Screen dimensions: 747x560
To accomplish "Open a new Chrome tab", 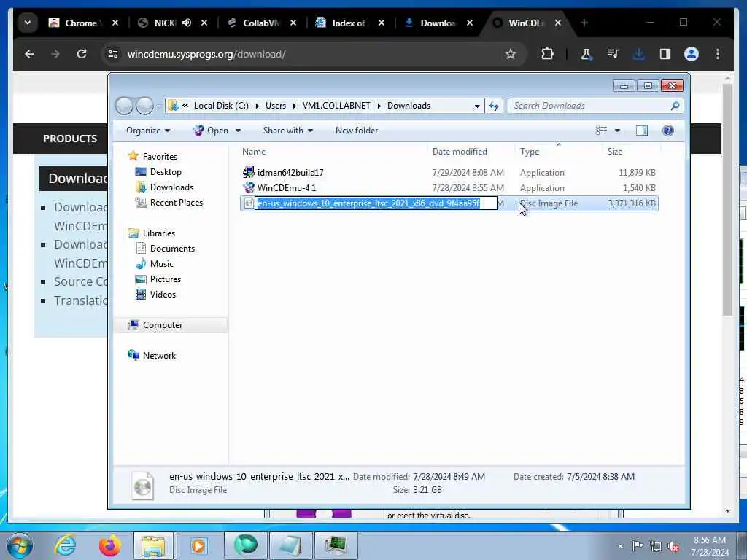I will [x=584, y=23].
